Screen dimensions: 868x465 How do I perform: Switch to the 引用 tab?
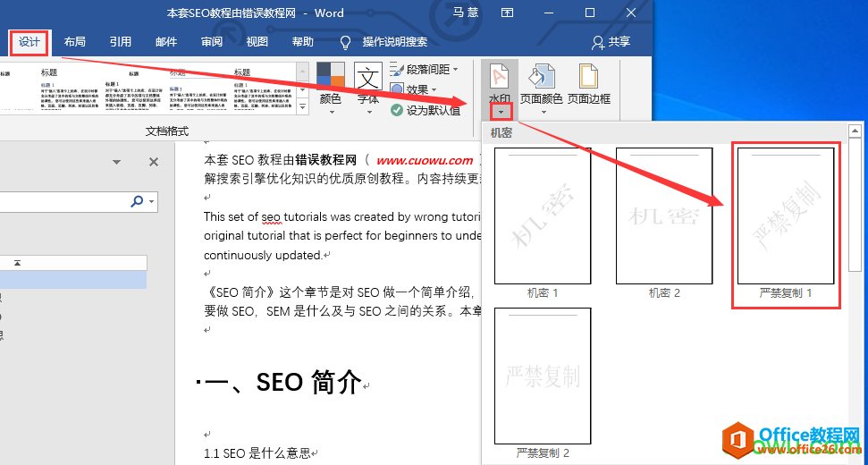tap(120, 42)
